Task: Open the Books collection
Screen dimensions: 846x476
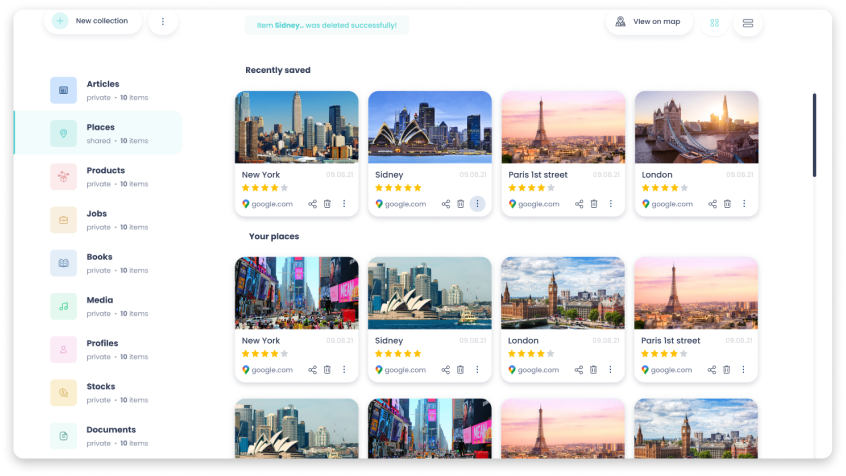Action: coord(99,263)
